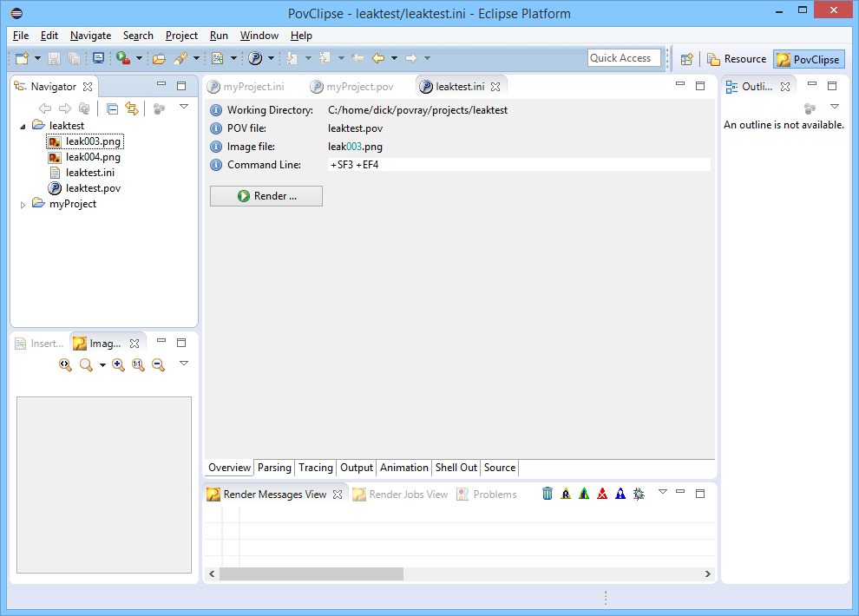859x616 pixels.
Task: Click the Save All toolbar icon
Action: [74, 58]
